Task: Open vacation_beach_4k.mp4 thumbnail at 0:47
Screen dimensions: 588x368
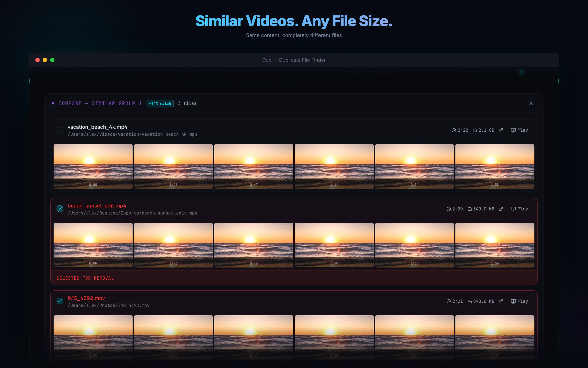Action: (x=254, y=167)
